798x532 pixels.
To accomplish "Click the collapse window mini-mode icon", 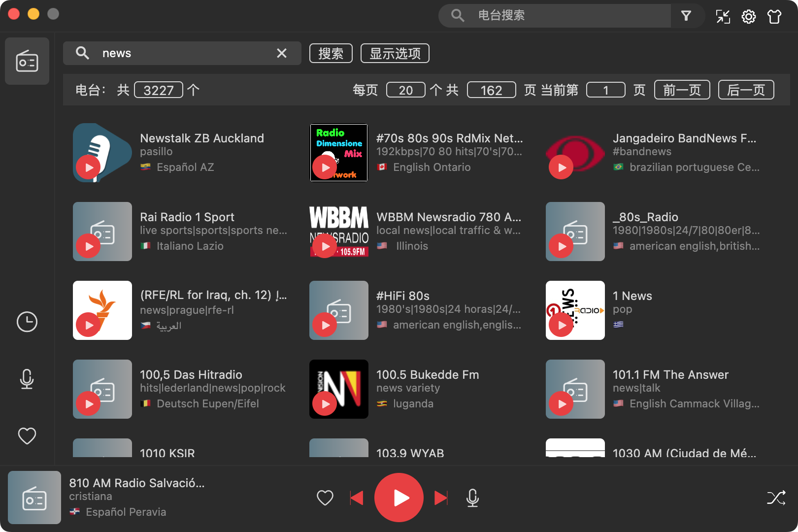I will [x=723, y=16].
